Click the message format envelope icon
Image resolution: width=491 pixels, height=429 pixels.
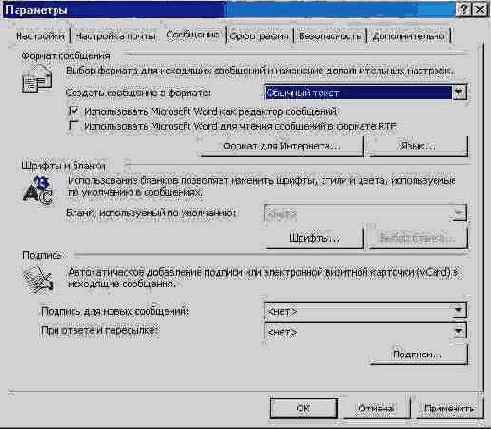[37, 78]
